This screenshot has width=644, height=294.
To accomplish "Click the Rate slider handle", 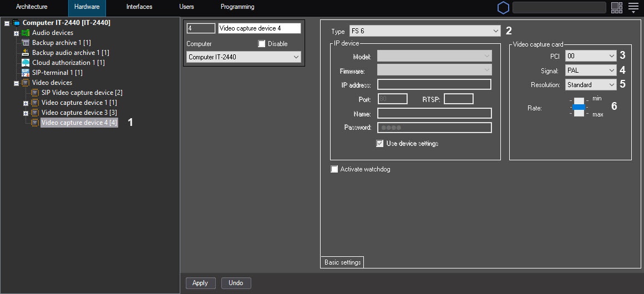I will [579, 107].
